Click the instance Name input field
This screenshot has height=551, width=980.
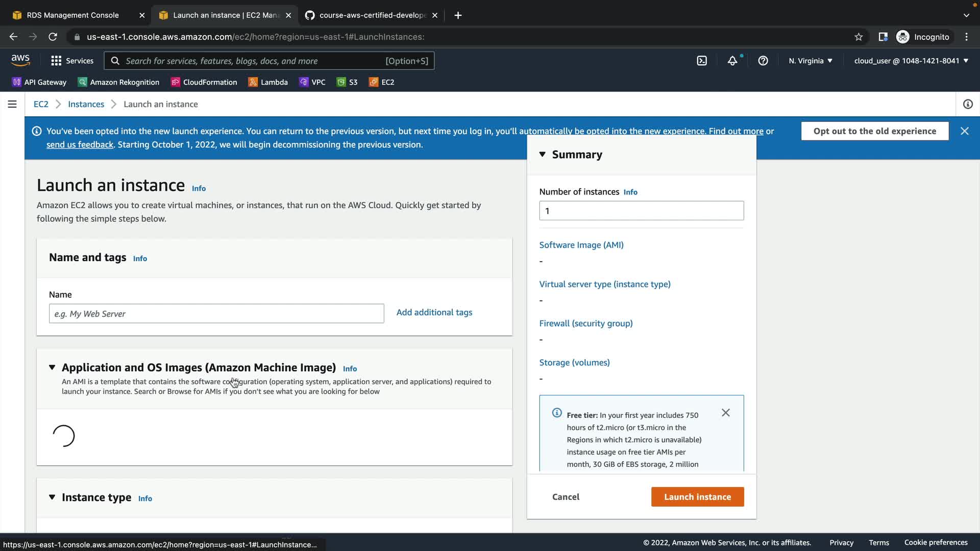coord(216,314)
